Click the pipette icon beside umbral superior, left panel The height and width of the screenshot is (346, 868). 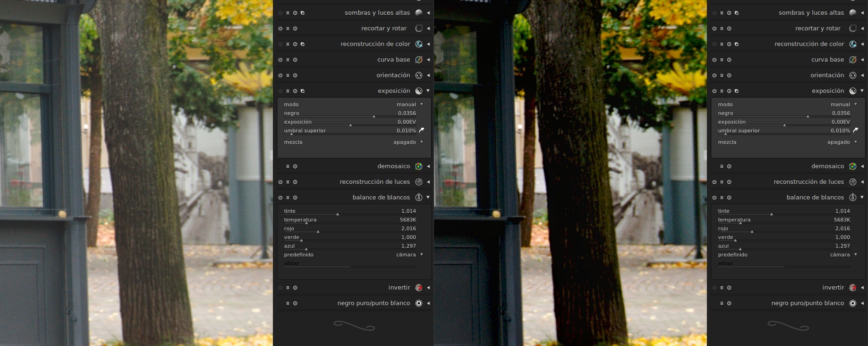pos(422,130)
